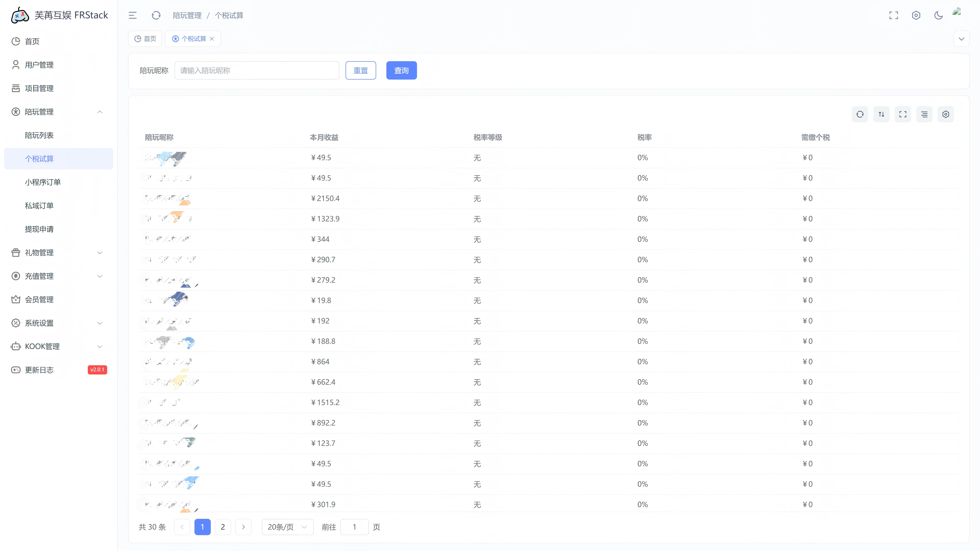The width and height of the screenshot is (980, 551).
Task: Open table density lines icon
Action: (924, 114)
